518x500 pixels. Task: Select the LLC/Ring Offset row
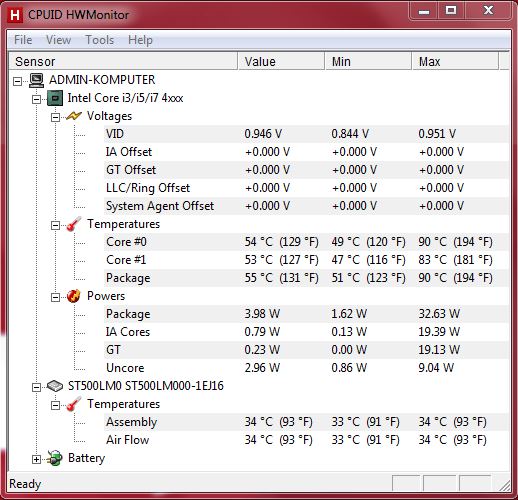tap(307, 188)
